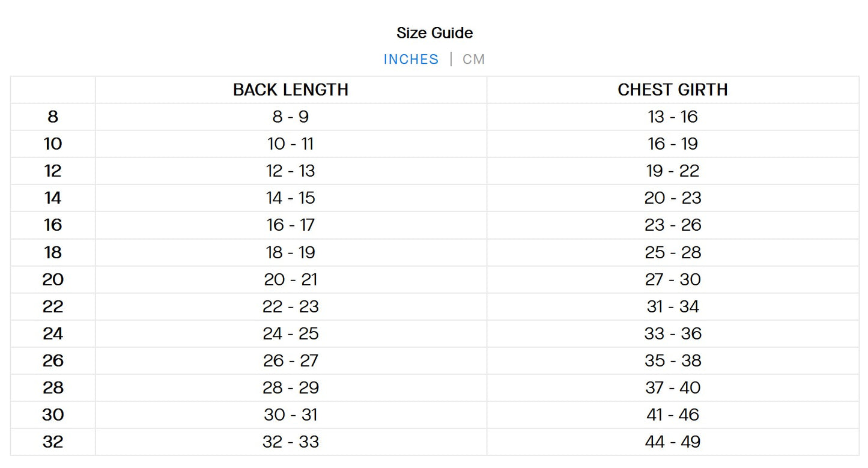Click the 10 - 11 back length cell

[291, 144]
